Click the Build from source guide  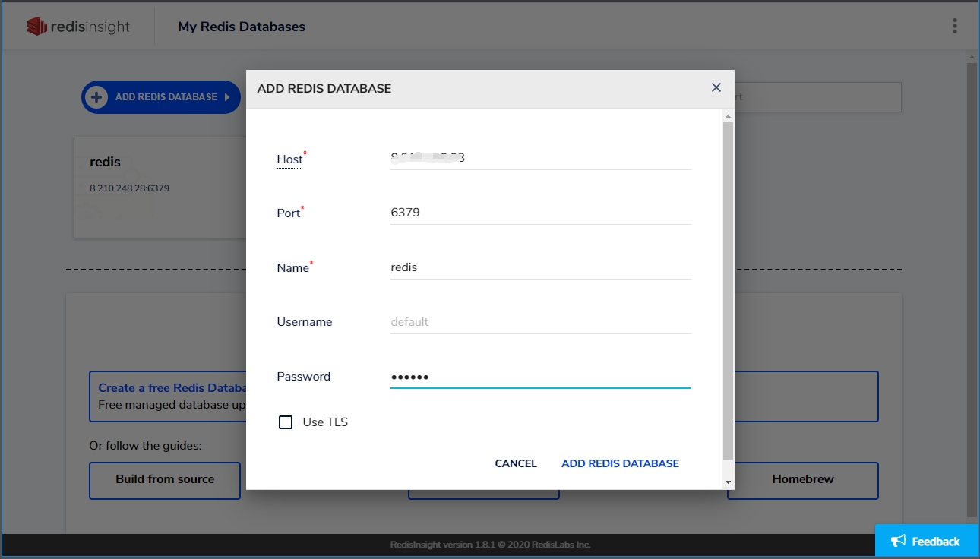165,480
